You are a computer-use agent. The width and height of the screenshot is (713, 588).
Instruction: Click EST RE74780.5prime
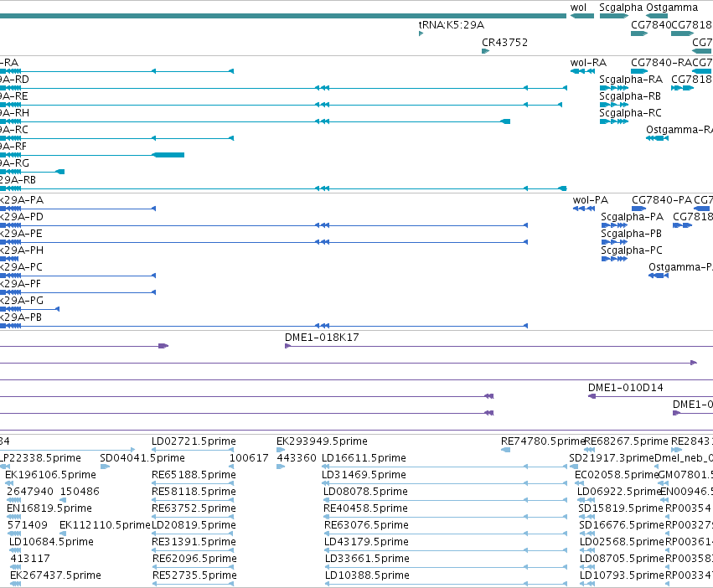(x=542, y=441)
